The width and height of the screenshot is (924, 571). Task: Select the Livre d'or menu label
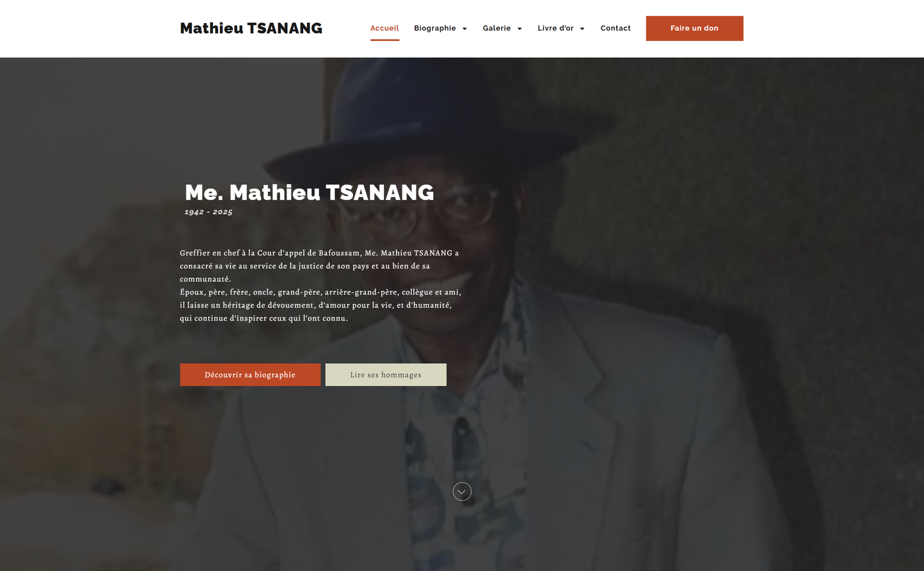tap(556, 28)
